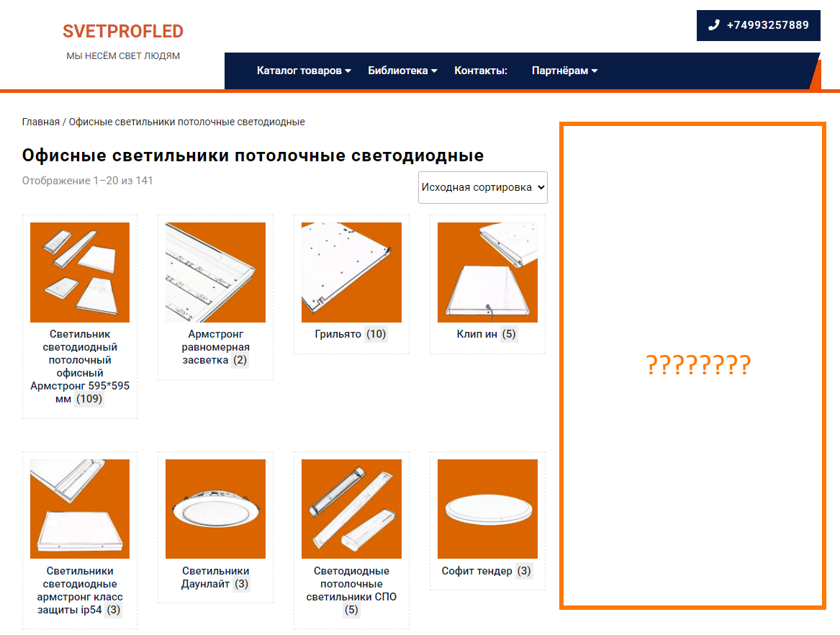View the ip54 армстронг category image
The image size is (840, 635).
tap(80, 509)
